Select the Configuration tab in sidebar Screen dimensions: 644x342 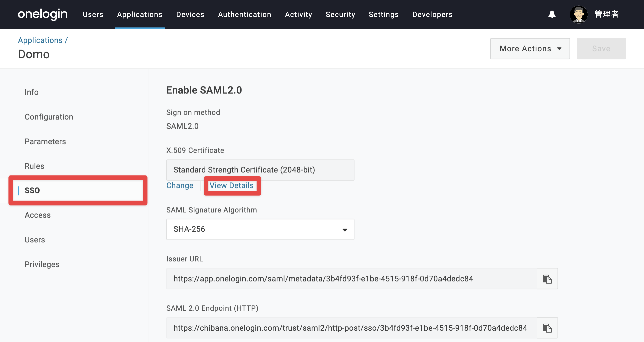pos(49,117)
